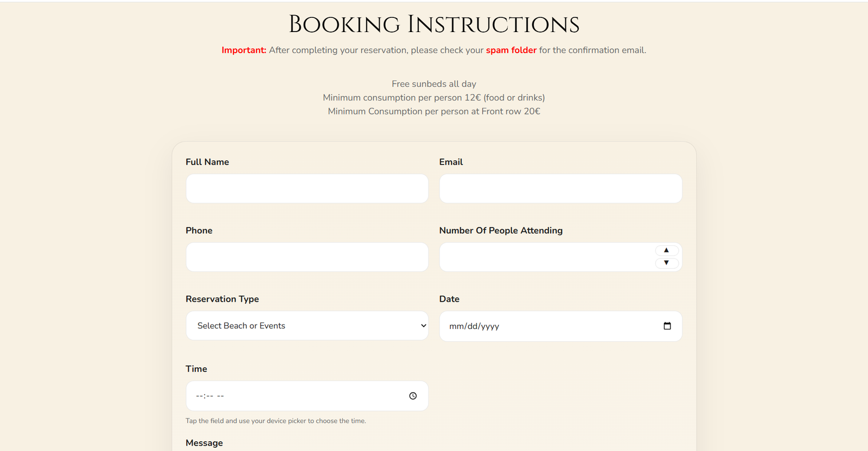Expand the Reservation Type dropdown arrow
The height and width of the screenshot is (451, 868).
[x=424, y=326]
